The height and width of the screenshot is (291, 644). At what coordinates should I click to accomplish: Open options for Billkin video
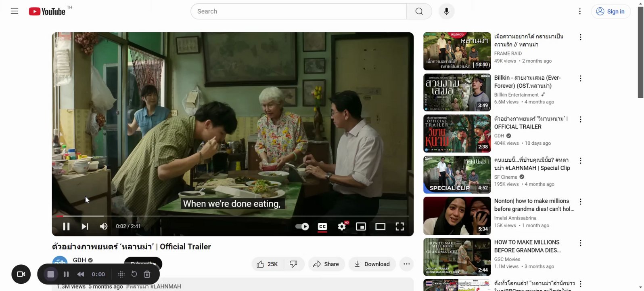coord(580,78)
